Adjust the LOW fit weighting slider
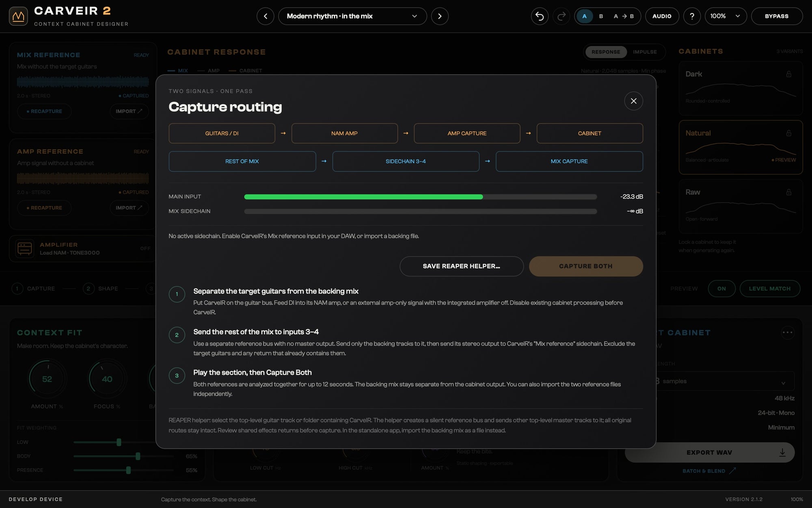The height and width of the screenshot is (508, 812). pyautogui.click(x=119, y=442)
